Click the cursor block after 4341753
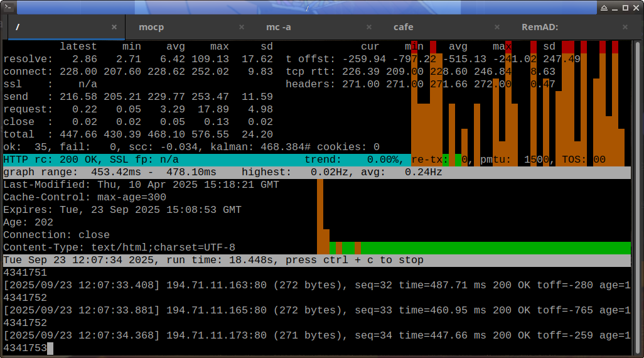This screenshot has width=644, height=358. 50,348
